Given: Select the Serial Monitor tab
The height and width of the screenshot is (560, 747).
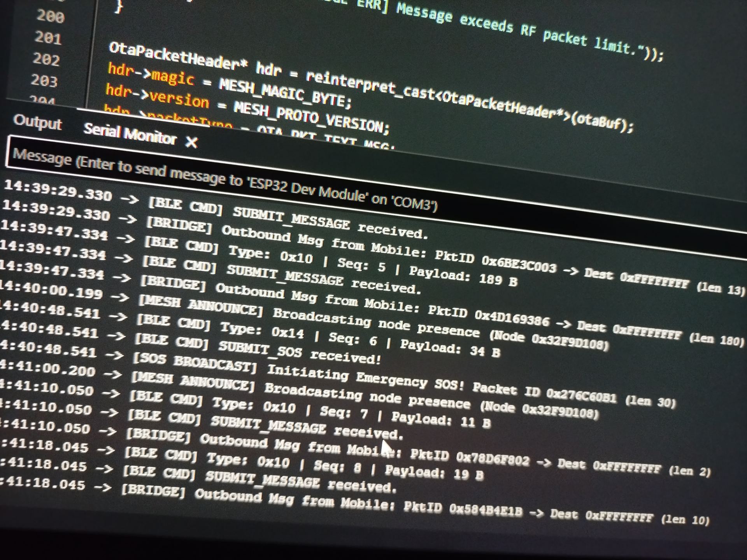Looking at the screenshot, I should coord(130,134).
